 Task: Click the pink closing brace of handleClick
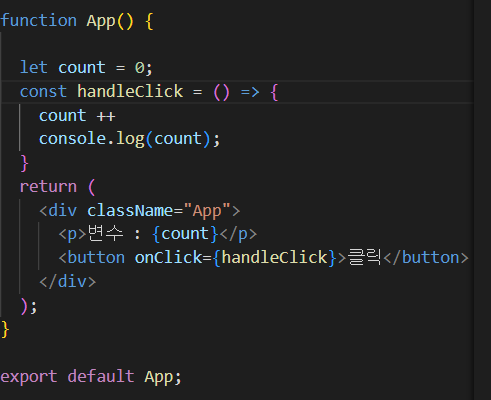click(x=24, y=163)
